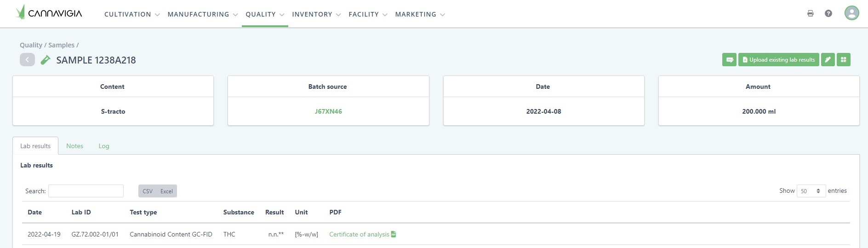Click the printer icon in header
The width and height of the screenshot is (868, 248).
(810, 13)
